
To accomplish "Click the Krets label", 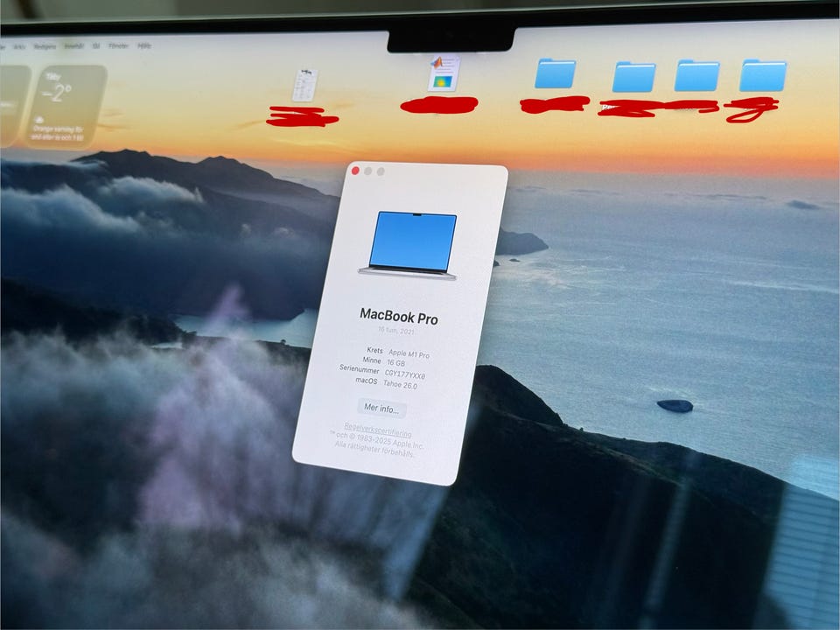I will pyautogui.click(x=374, y=350).
